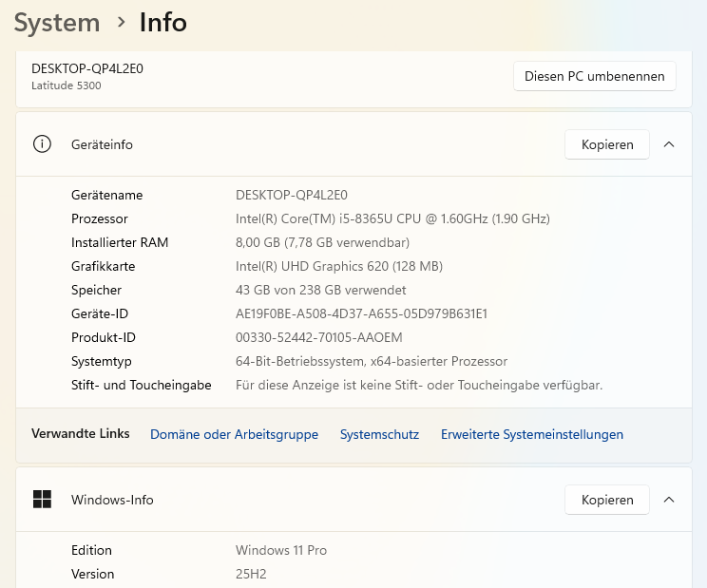The width and height of the screenshot is (707, 588).
Task: Collapse the Geräteinfo section chevron
Action: click(x=669, y=144)
